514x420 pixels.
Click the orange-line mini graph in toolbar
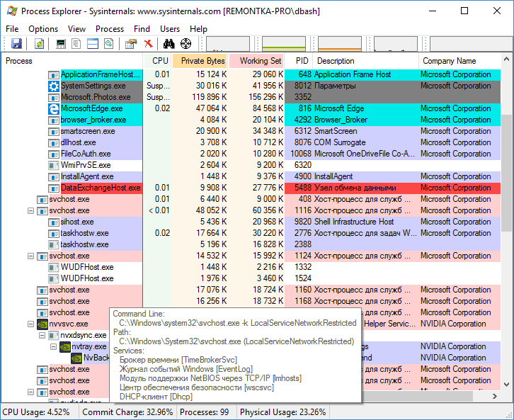click(x=340, y=44)
